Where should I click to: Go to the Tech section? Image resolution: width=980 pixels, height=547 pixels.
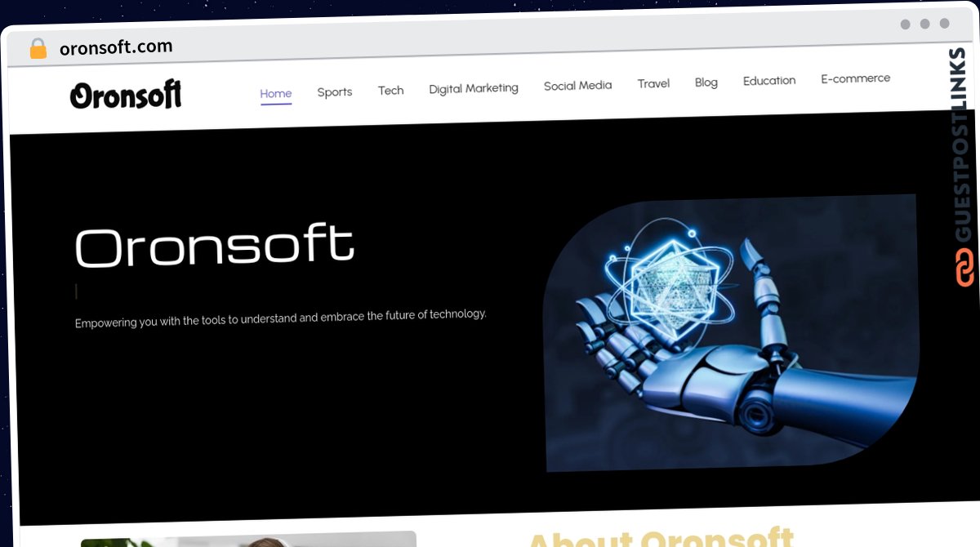coord(390,91)
